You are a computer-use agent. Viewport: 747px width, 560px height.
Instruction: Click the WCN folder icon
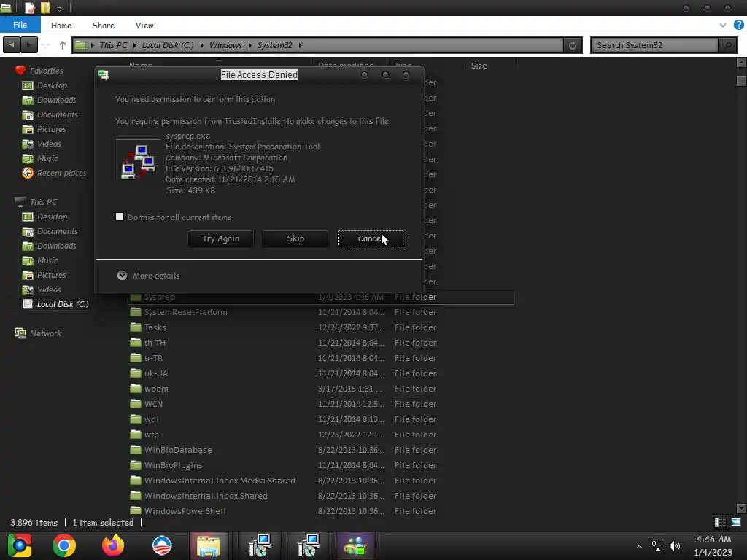(x=136, y=403)
